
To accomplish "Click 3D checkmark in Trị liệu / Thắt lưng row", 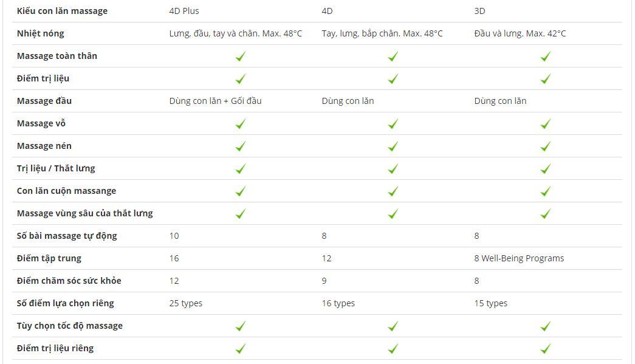I will coord(546,169).
